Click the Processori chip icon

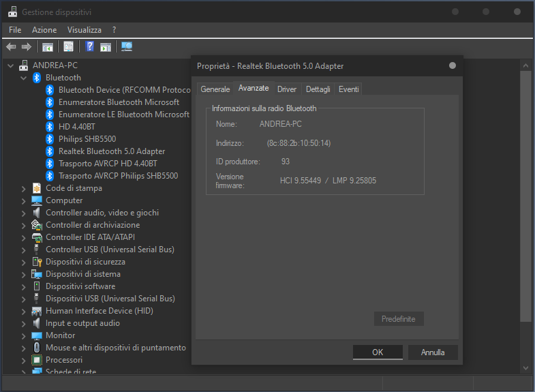click(x=37, y=360)
